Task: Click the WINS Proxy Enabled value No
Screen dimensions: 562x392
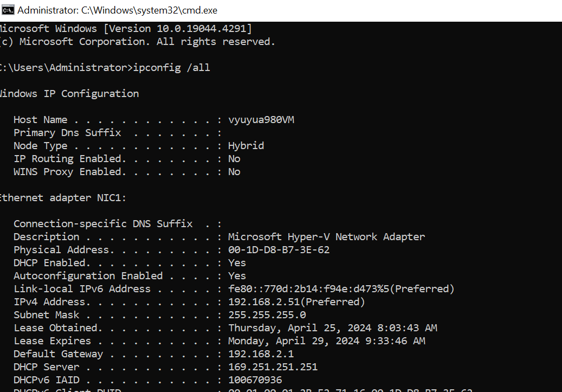Action: coord(234,172)
